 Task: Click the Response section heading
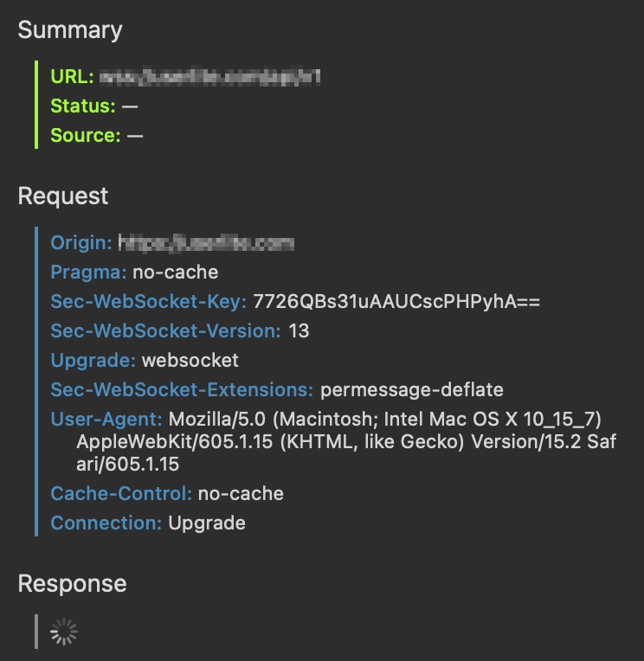tap(72, 584)
